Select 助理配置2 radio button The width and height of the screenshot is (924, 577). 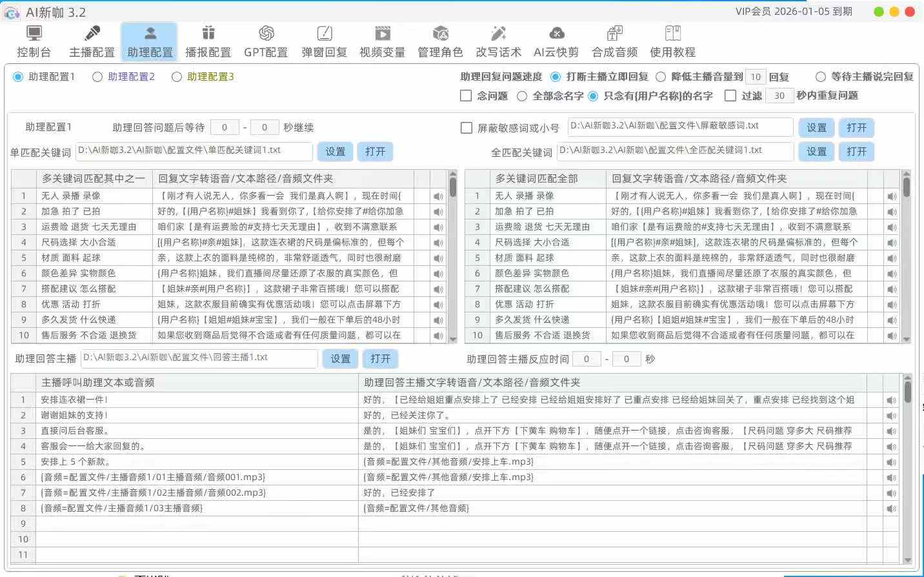click(97, 77)
